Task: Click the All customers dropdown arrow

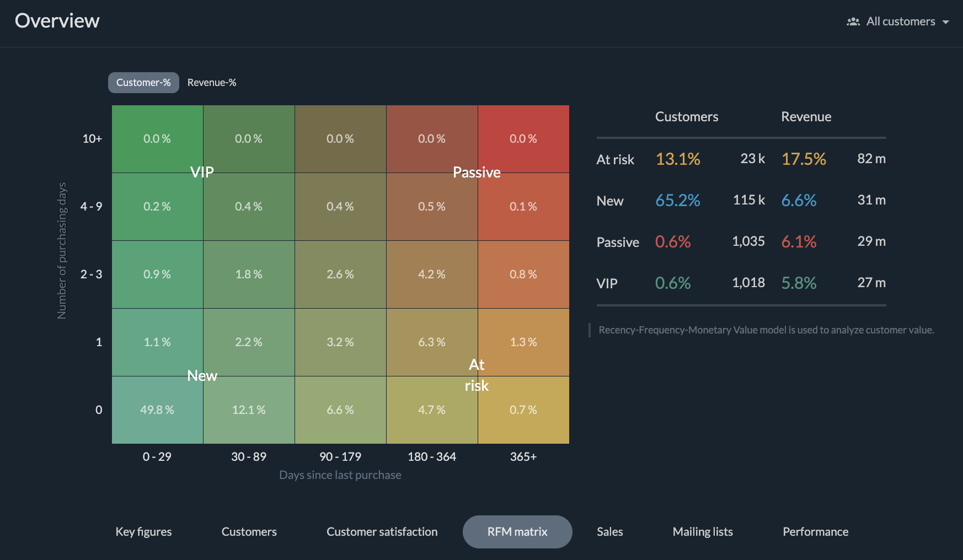Action: point(945,22)
